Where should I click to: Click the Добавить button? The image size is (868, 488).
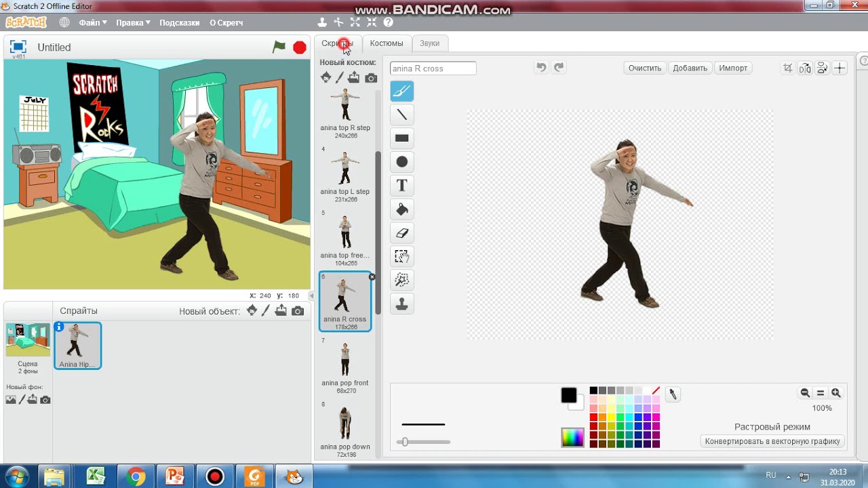tap(690, 68)
